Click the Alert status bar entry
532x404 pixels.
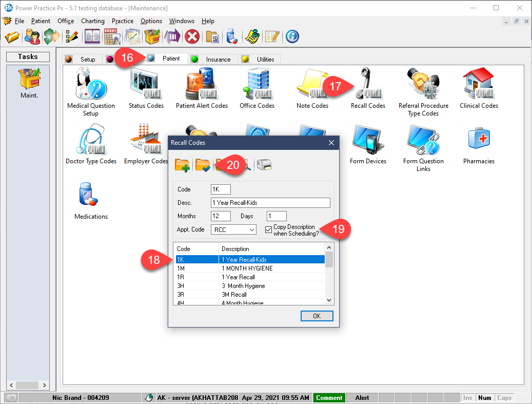click(x=362, y=397)
